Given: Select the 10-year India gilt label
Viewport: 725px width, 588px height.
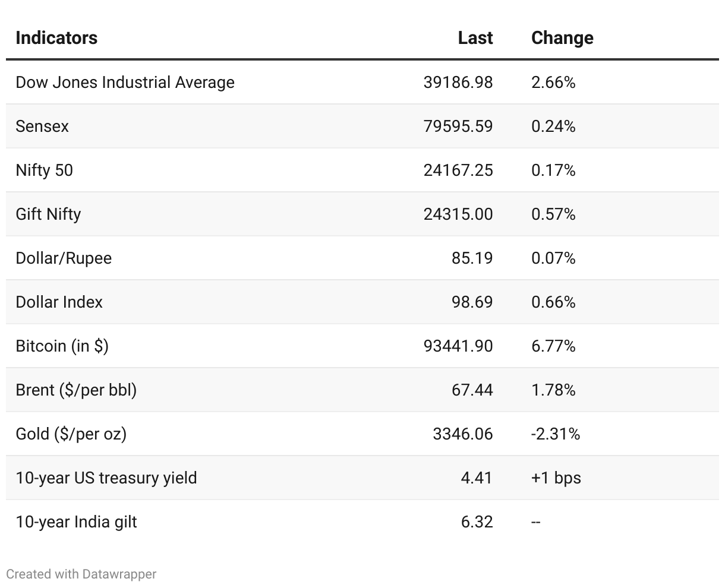Looking at the screenshot, I should [x=76, y=521].
